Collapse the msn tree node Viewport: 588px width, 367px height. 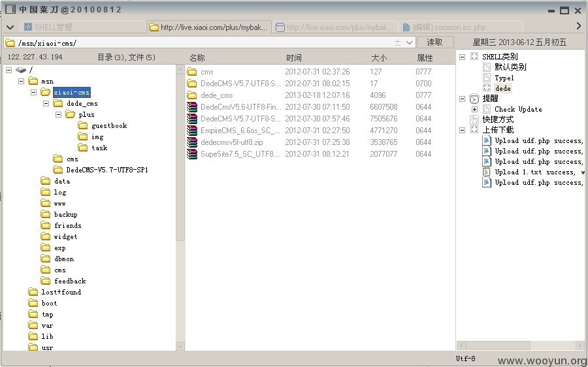point(22,81)
